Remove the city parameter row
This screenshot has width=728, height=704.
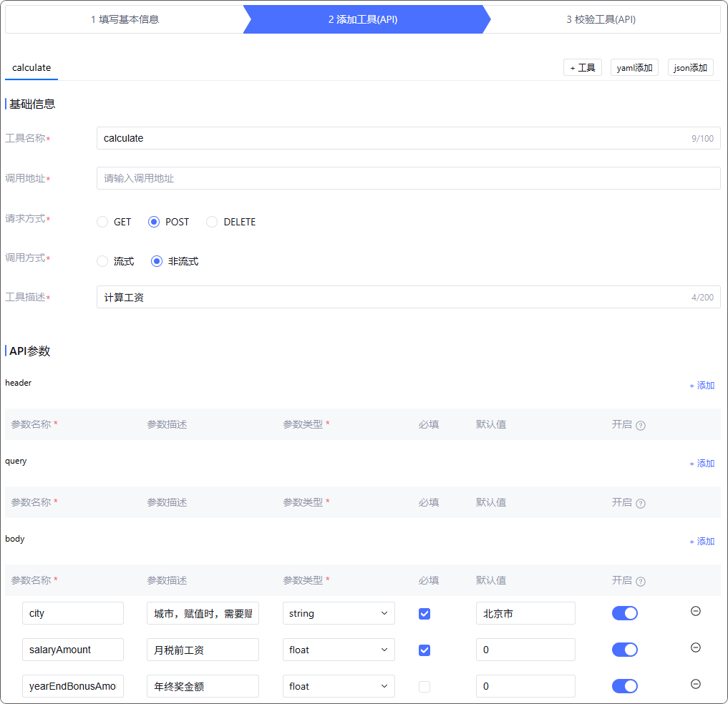[x=695, y=612]
